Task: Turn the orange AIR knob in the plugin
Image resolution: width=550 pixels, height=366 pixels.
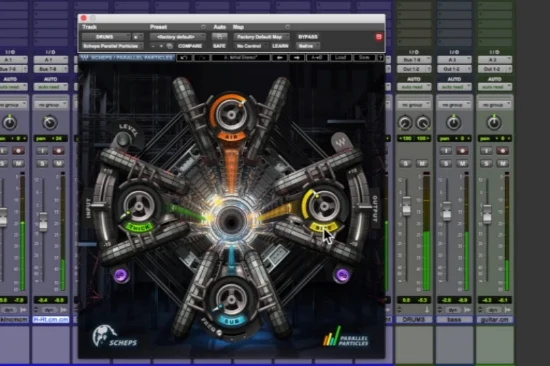Action: point(231,114)
